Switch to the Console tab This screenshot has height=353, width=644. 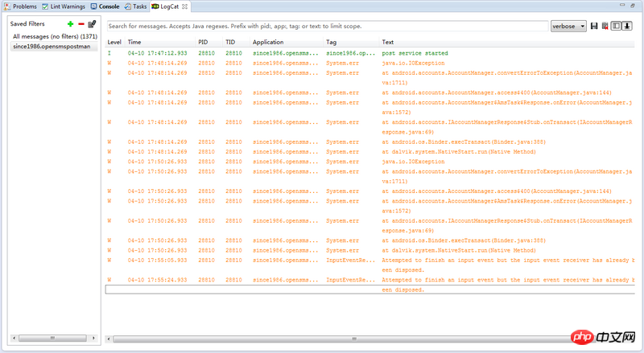click(x=105, y=6)
